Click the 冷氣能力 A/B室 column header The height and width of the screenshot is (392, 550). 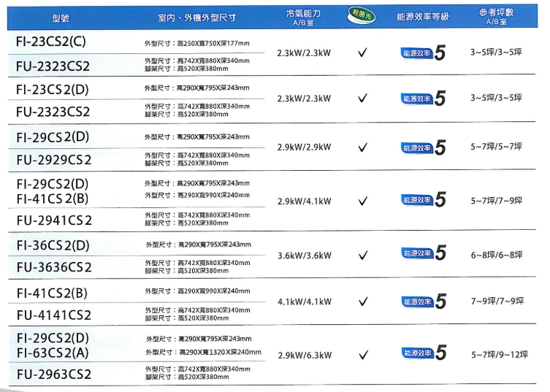point(301,18)
